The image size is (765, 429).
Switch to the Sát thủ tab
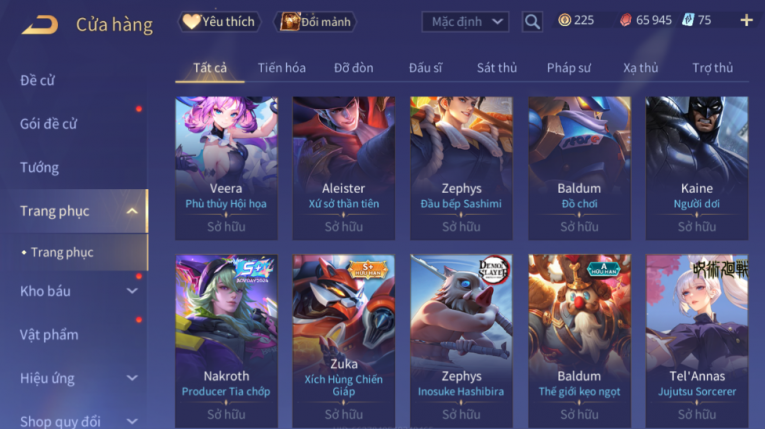[497, 68]
